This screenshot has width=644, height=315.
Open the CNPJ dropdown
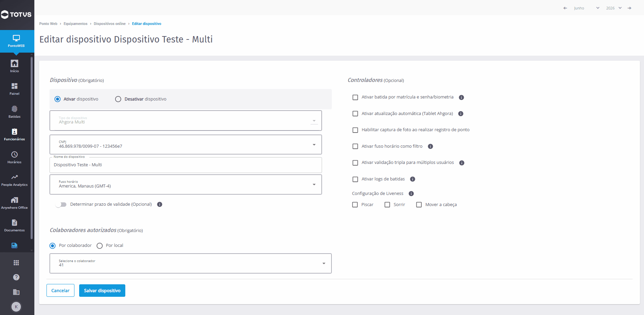pyautogui.click(x=186, y=145)
